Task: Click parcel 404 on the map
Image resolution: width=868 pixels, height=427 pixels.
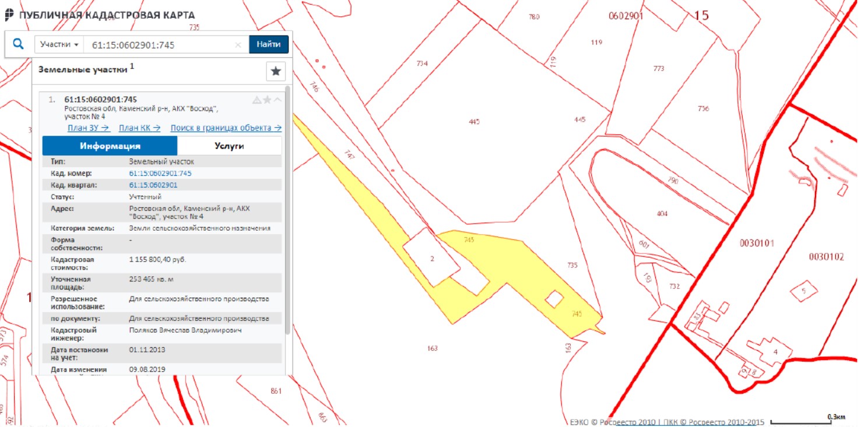Action: pos(662,213)
